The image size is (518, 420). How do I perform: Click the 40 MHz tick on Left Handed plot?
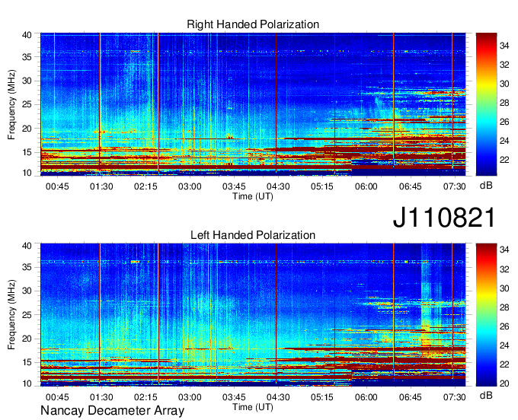click(x=27, y=246)
